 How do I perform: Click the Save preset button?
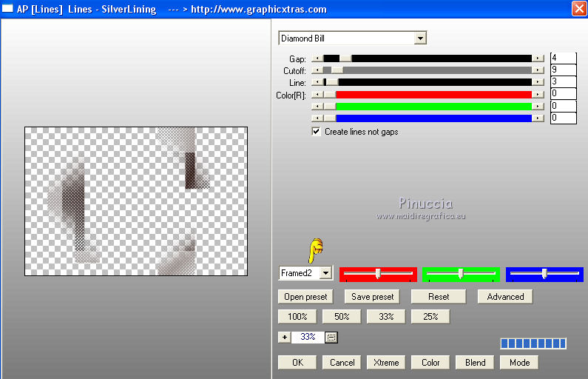pos(372,297)
